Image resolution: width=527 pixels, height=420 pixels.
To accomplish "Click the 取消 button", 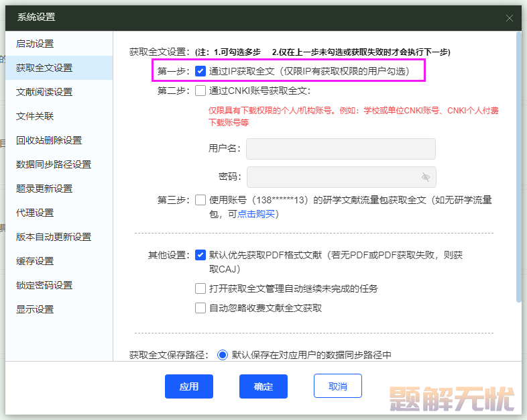I will click(x=338, y=386).
